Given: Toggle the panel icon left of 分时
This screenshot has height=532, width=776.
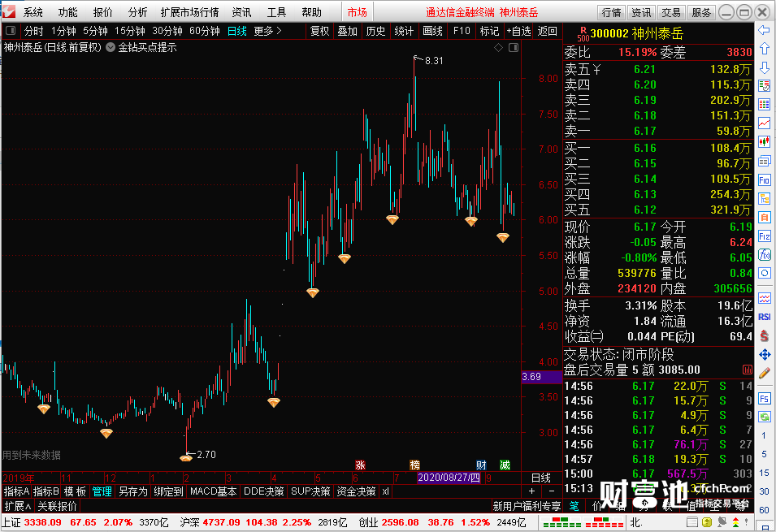Looking at the screenshot, I should click(11, 31).
